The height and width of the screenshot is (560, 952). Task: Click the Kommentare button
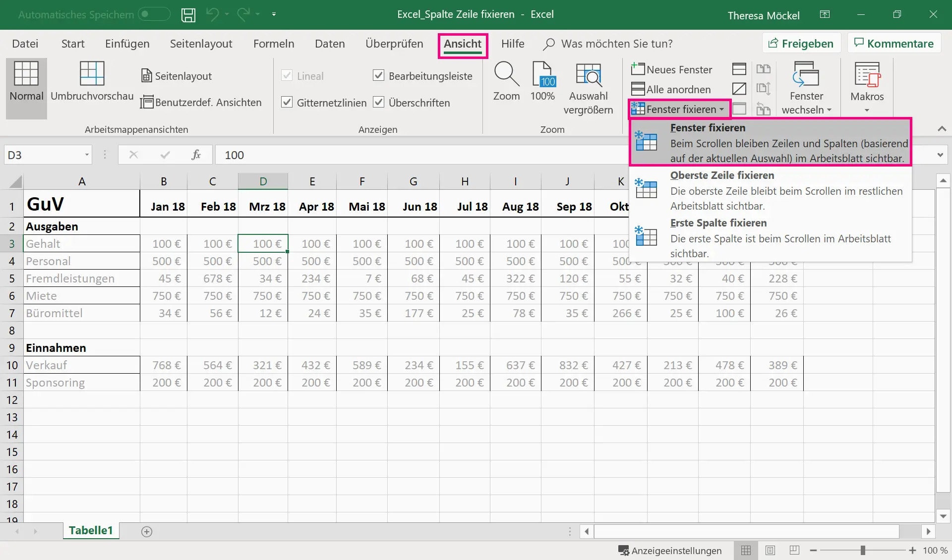(x=893, y=44)
